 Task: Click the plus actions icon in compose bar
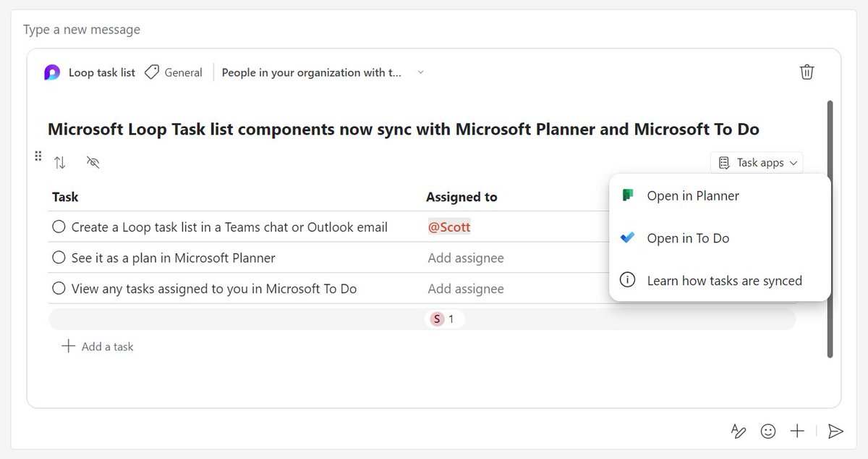click(x=797, y=431)
